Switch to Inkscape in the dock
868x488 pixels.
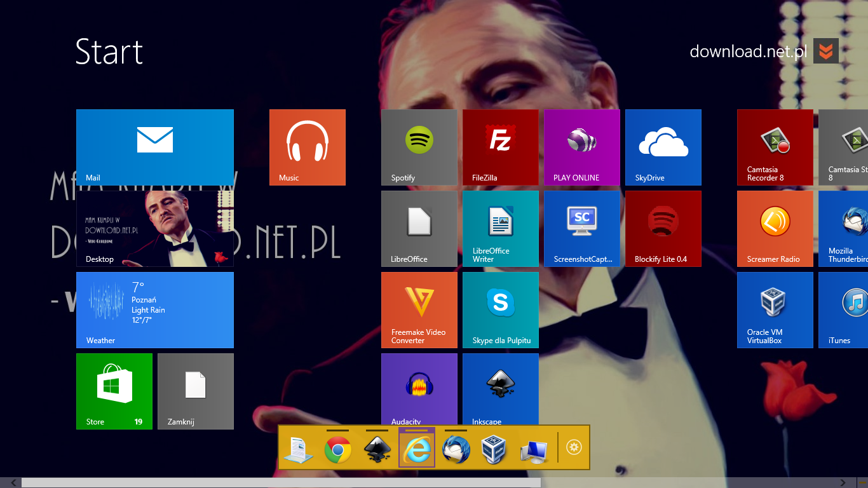[x=377, y=450]
